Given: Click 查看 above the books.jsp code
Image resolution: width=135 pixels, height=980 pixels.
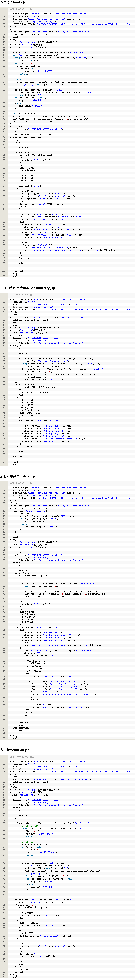Looking at the screenshot, I should [x=12, y=9].
